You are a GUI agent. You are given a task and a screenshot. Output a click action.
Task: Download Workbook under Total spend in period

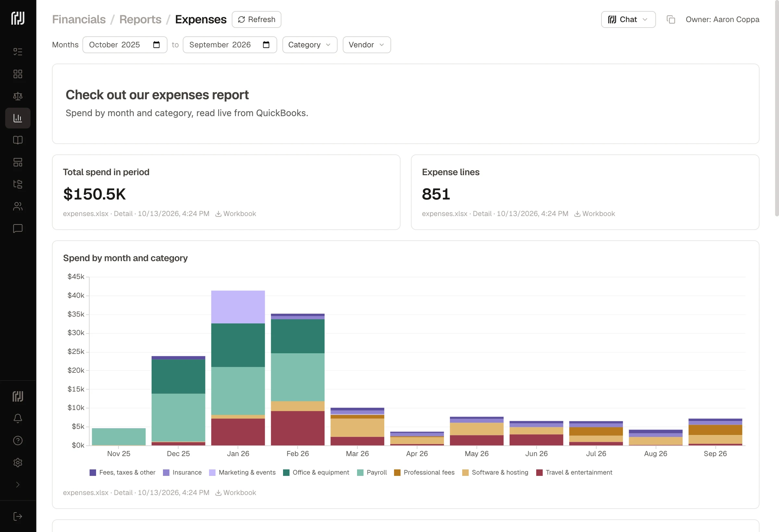tap(236, 214)
